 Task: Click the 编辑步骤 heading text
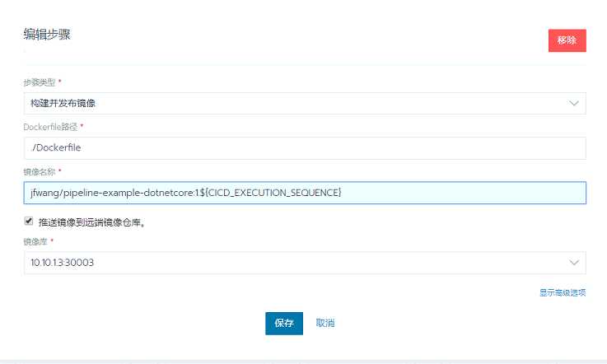pyautogui.click(x=47, y=35)
